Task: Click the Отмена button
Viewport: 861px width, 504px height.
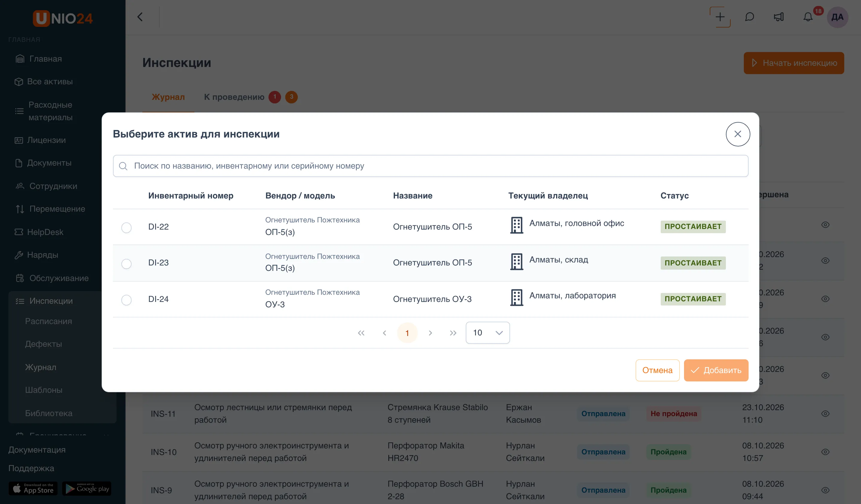Action: click(x=657, y=370)
